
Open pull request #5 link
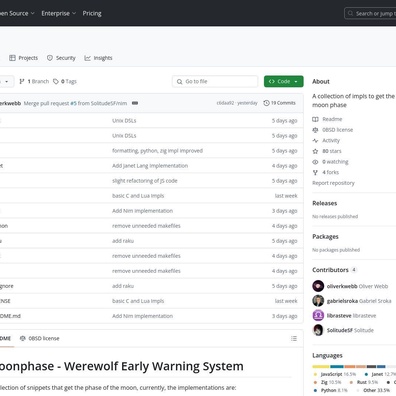click(x=73, y=103)
